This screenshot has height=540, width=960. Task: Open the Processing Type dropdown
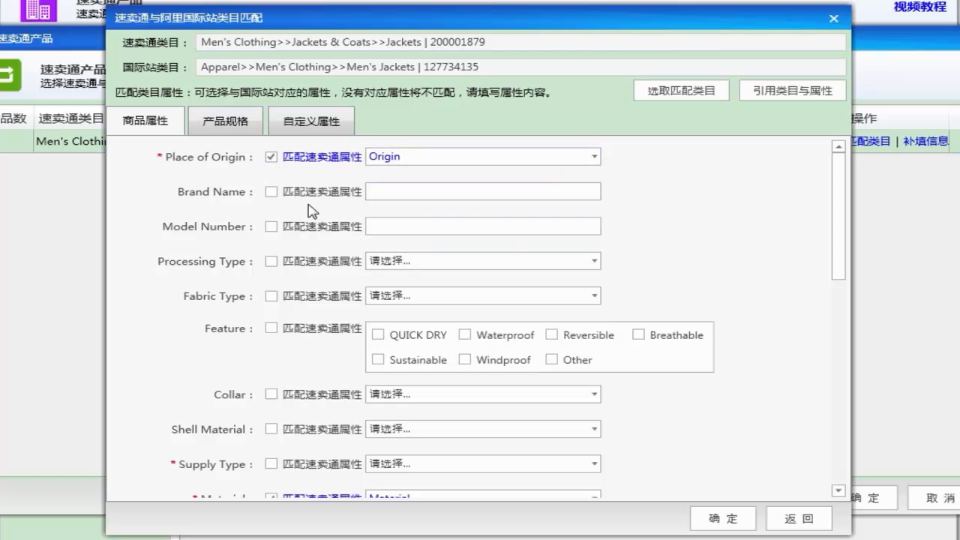point(483,261)
